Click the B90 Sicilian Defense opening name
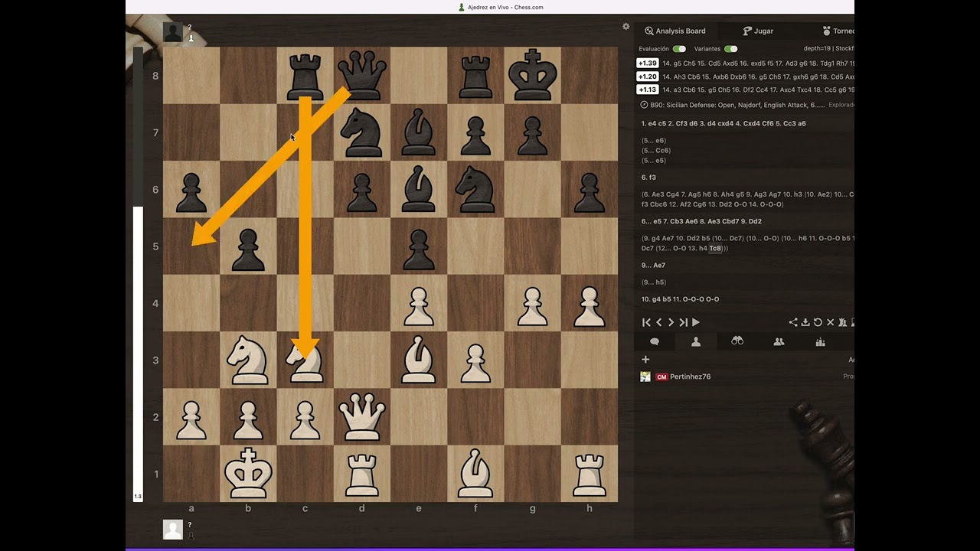980x551 pixels. [738, 105]
